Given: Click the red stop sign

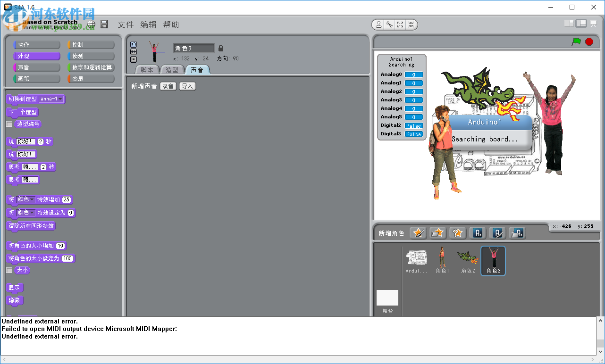Looking at the screenshot, I should click(589, 41).
